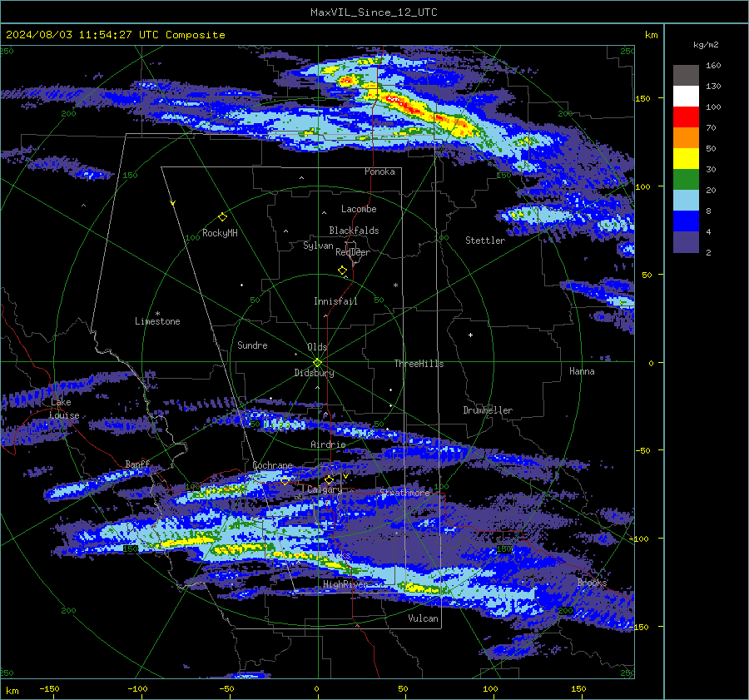
Task: Click the Olds city label
Action: click(x=317, y=347)
